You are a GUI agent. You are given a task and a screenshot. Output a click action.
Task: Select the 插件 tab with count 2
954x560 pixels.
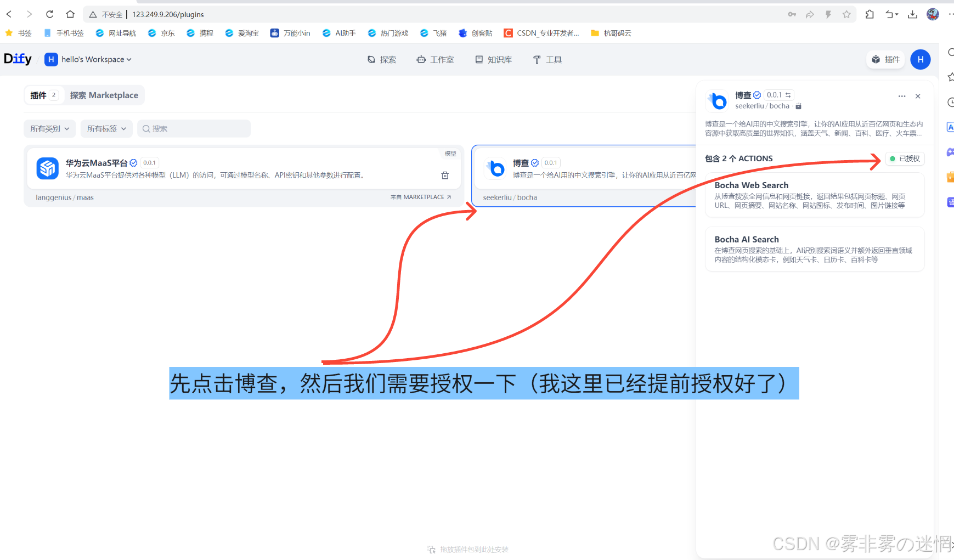click(x=44, y=95)
